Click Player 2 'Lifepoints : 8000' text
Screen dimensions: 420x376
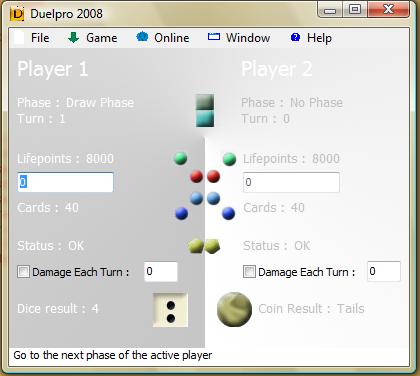point(291,159)
